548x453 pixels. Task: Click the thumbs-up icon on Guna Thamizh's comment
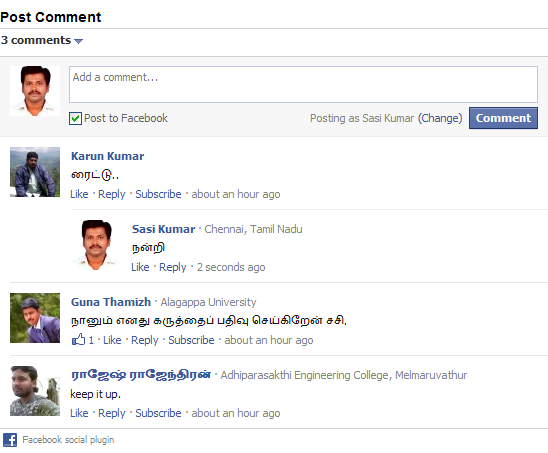point(79,339)
